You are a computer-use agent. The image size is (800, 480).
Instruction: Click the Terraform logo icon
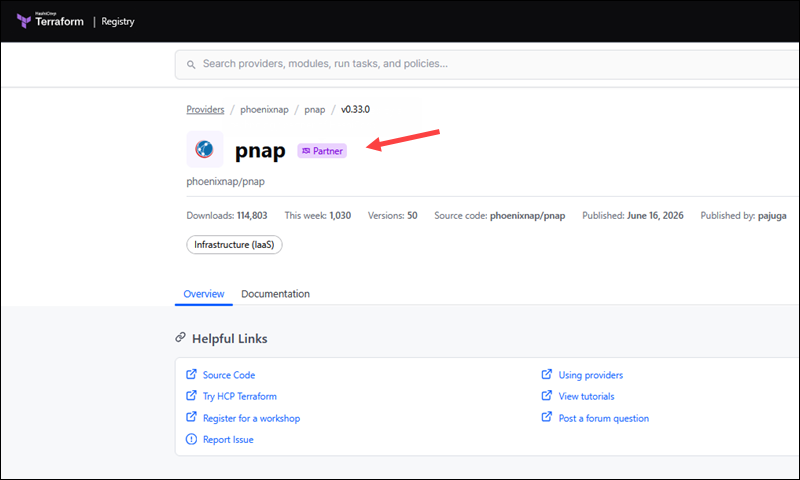[x=23, y=21]
